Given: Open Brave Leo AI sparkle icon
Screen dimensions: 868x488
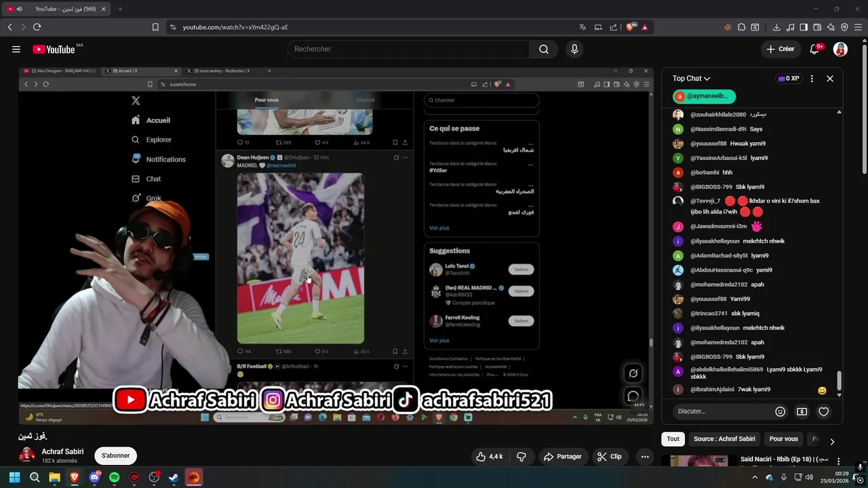Looking at the screenshot, I should 831,27.
